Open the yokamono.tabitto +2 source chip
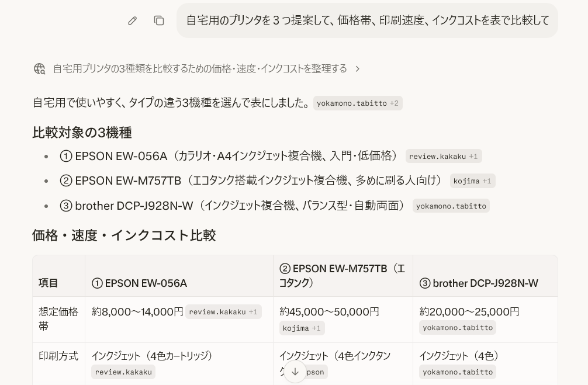Image resolution: width=588 pixels, height=385 pixels. coord(358,103)
